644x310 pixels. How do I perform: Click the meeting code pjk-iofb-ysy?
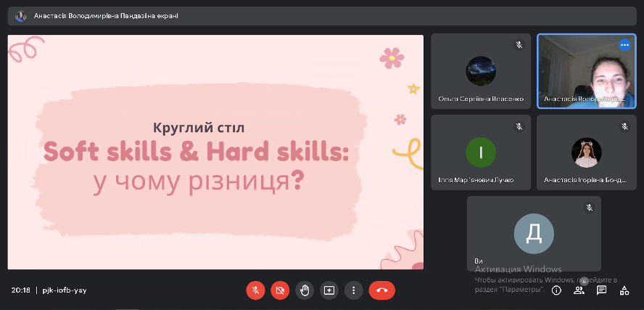coord(65,290)
